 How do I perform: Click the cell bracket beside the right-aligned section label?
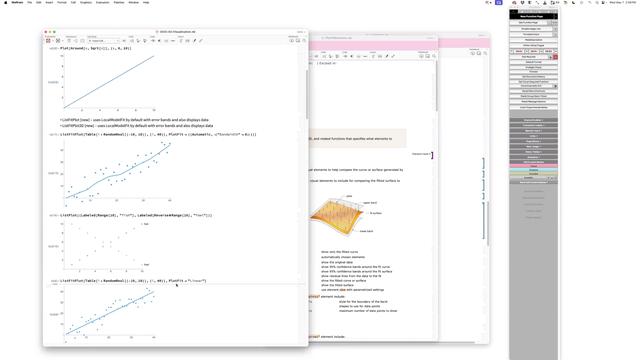pyautogui.click(x=432, y=155)
